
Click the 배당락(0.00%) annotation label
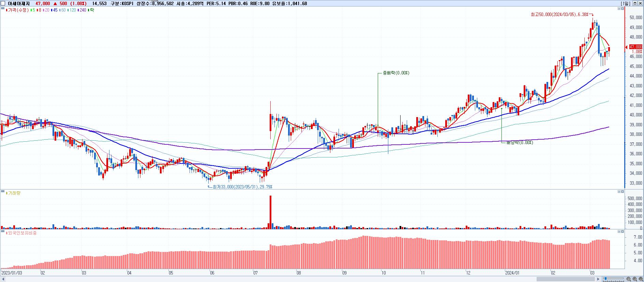tap(520, 142)
